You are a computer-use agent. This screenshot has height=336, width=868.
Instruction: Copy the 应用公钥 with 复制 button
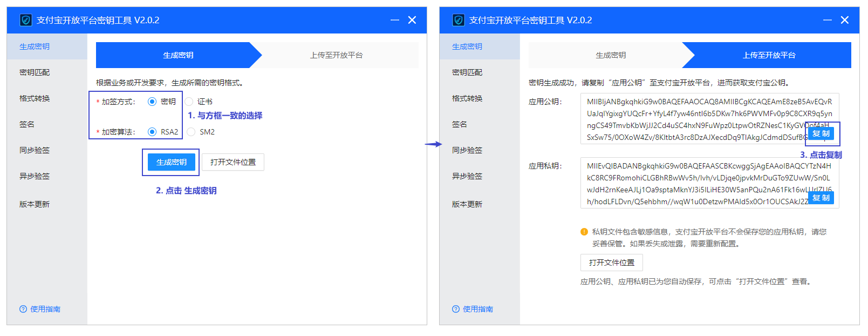[821, 133]
